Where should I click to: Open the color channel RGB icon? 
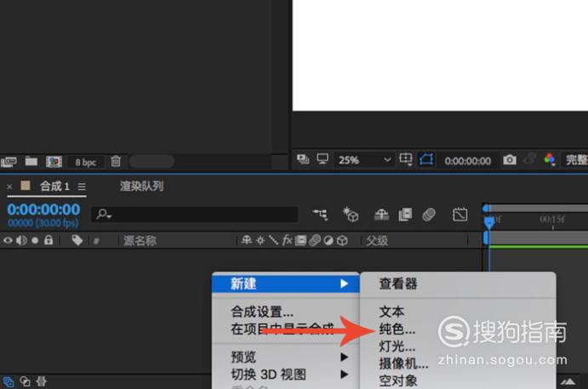[x=550, y=159]
